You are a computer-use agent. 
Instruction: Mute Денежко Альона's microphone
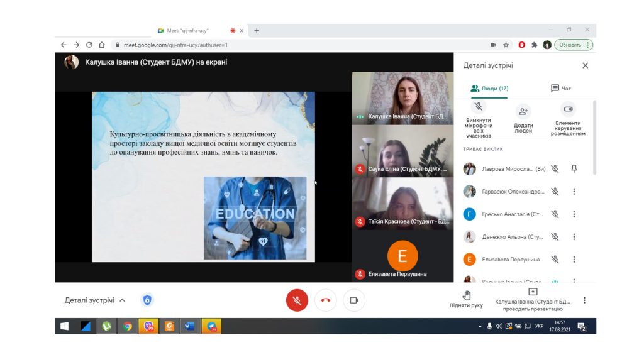pos(555,237)
